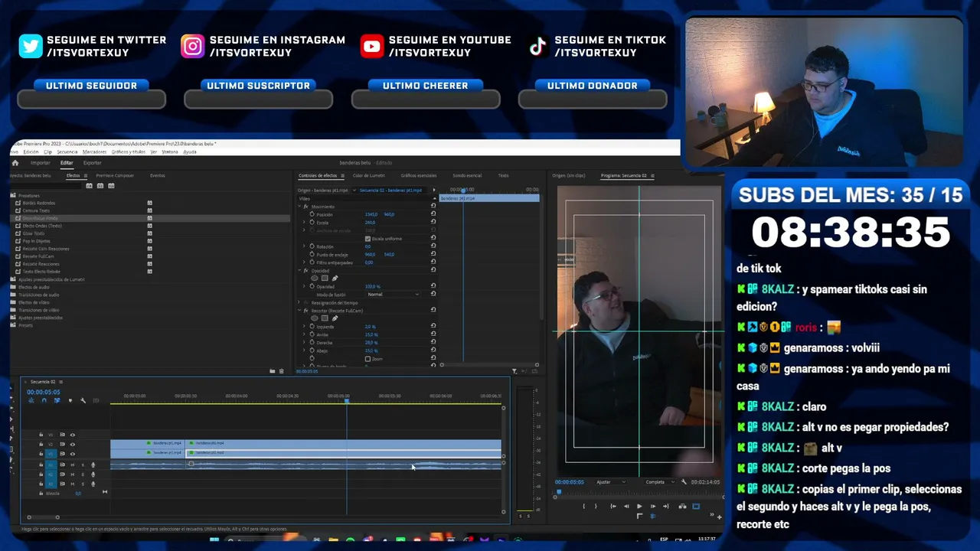Filter accelerated effects in the Efectos panel
Viewport: 980px width, 551px height.
coord(90,186)
